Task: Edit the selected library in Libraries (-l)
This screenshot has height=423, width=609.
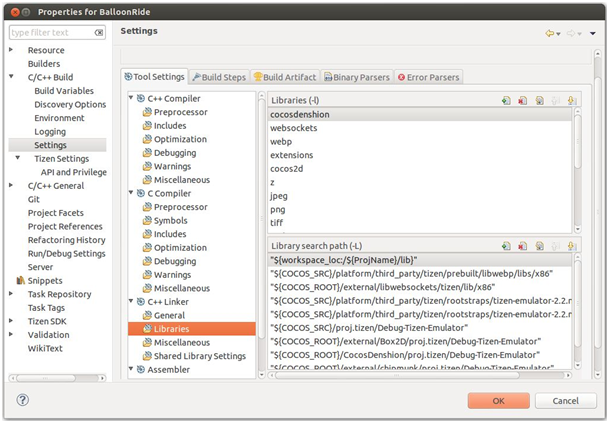Action: 539,101
